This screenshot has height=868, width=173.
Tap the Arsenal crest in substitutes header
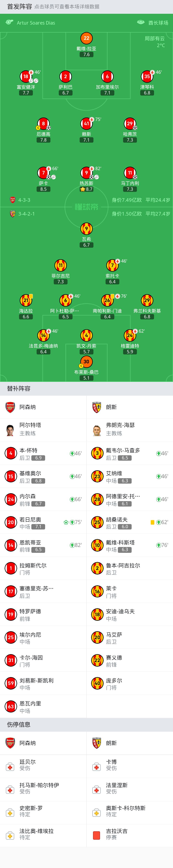[x=10, y=407]
